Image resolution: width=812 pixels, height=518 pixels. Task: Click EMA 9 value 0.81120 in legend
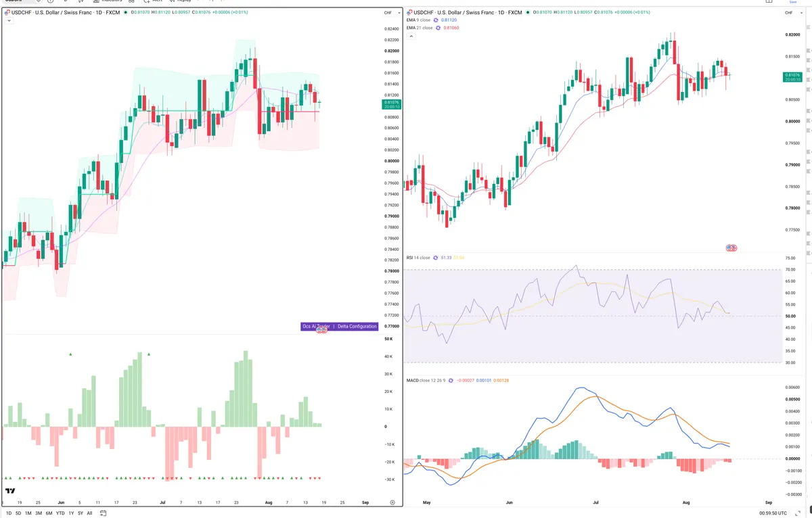coord(449,20)
